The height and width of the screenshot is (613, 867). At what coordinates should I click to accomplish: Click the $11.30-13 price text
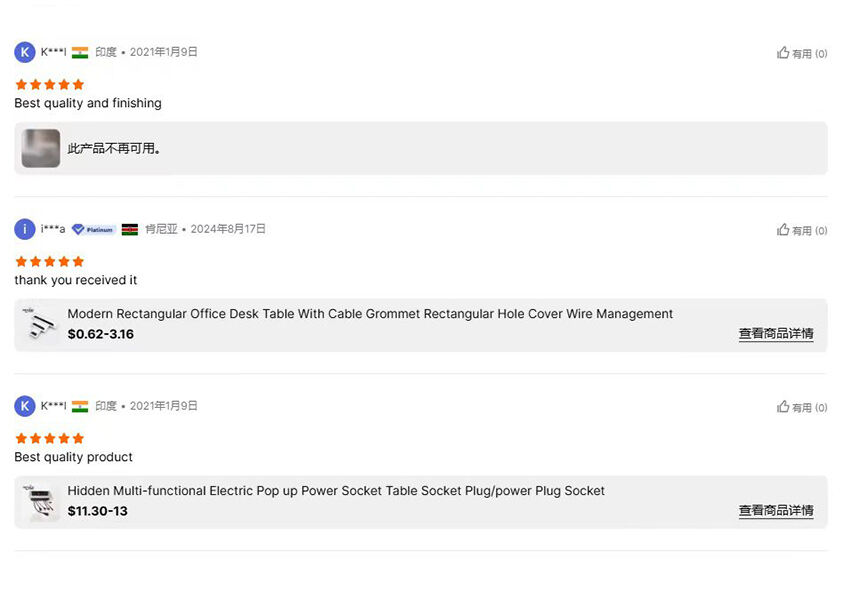coord(97,511)
